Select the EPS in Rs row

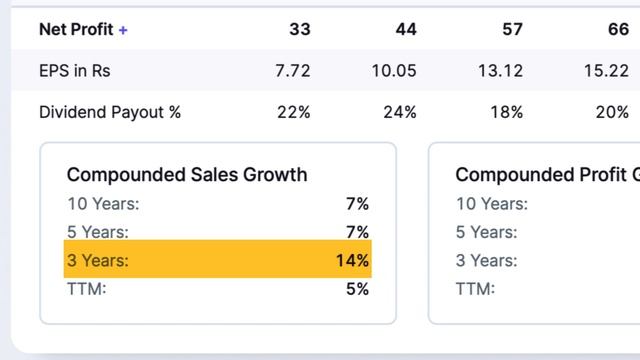[x=325, y=70]
